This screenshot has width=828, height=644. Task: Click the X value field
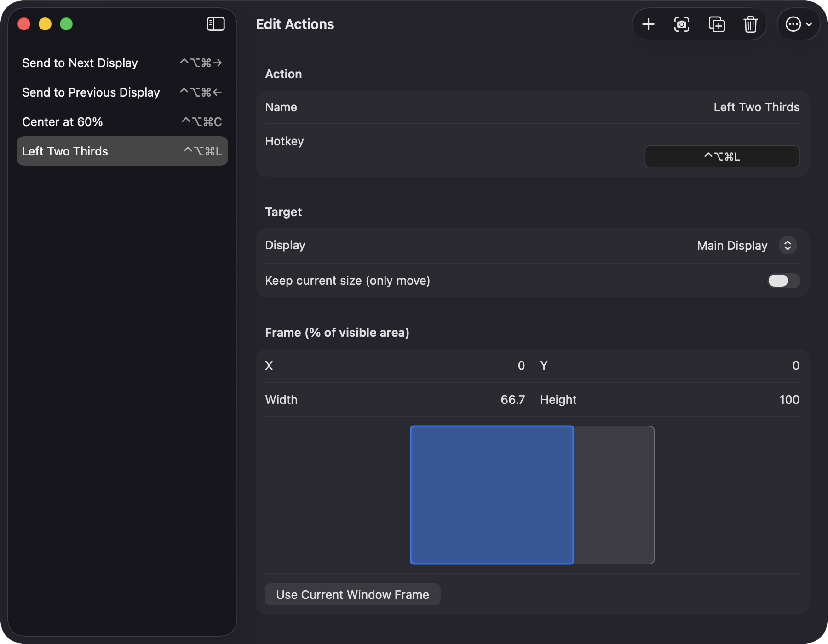[x=521, y=366]
